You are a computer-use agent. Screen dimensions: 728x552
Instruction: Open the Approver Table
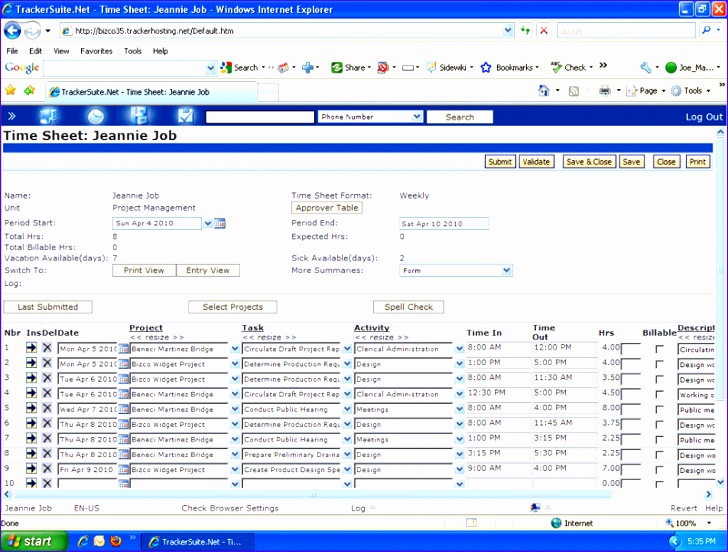(x=327, y=208)
